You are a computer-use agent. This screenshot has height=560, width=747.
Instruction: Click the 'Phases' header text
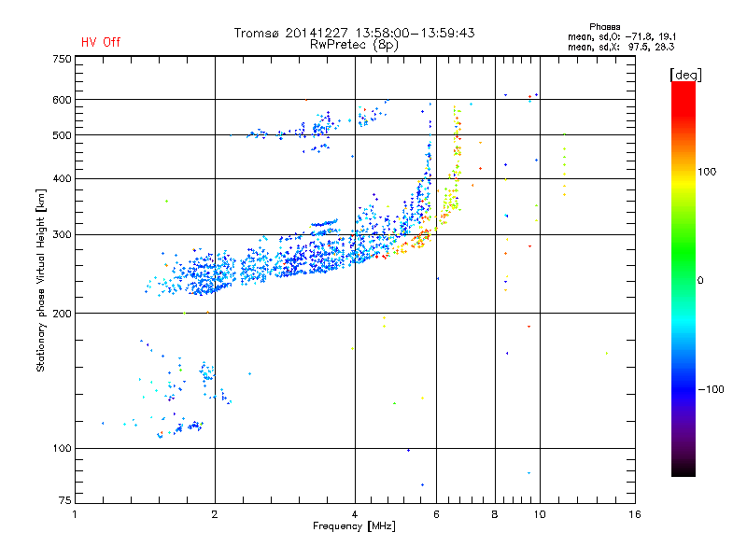pyautogui.click(x=604, y=27)
